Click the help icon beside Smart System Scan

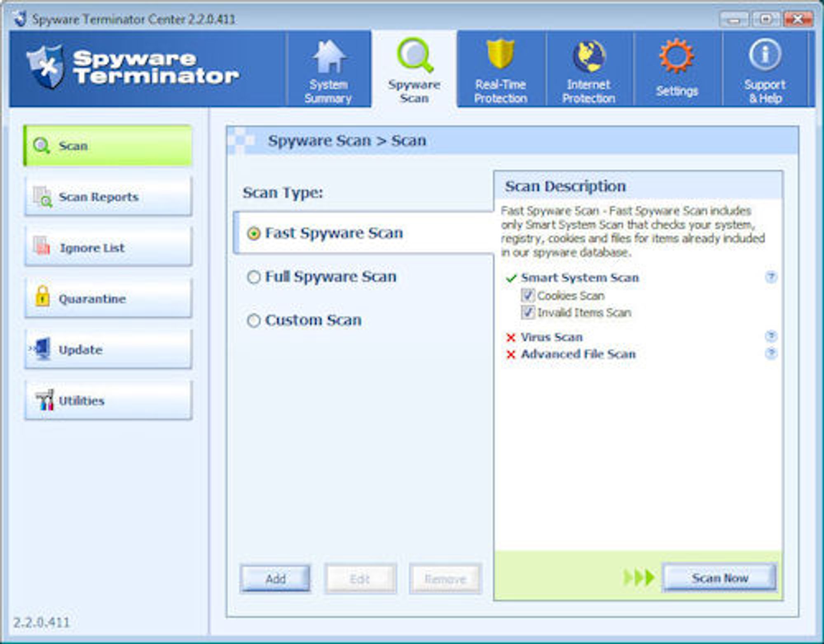coord(771,277)
